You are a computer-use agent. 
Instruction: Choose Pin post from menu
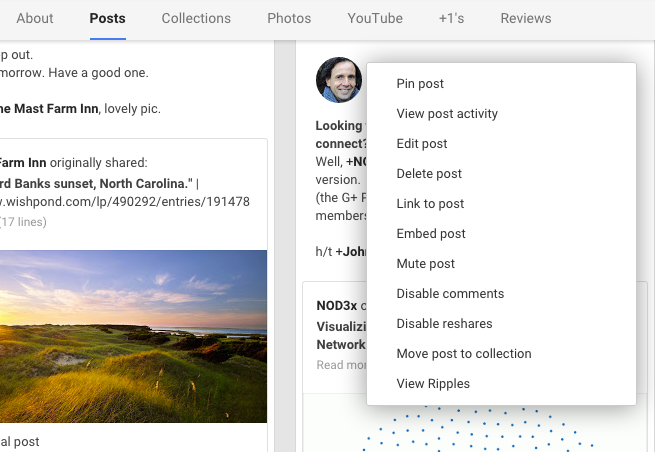tap(501, 84)
